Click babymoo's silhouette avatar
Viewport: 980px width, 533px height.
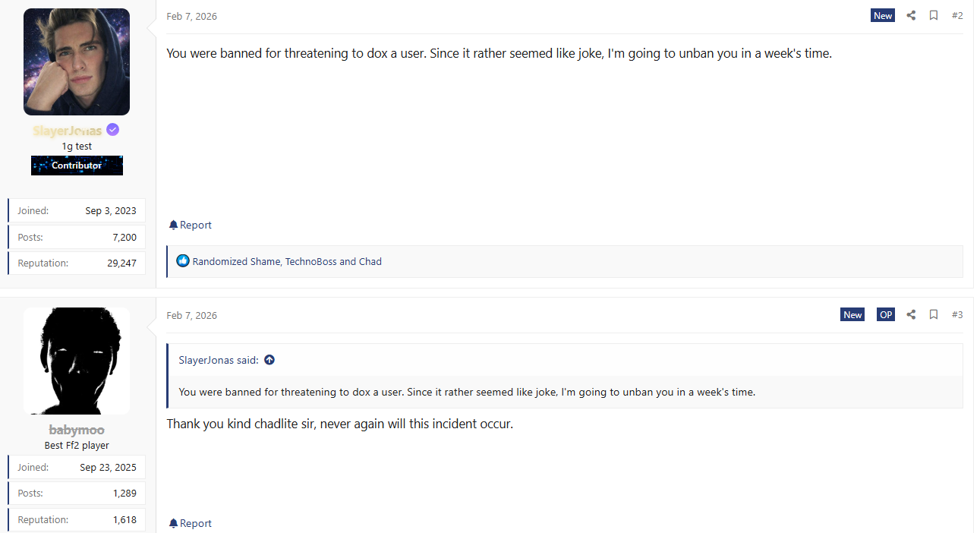(77, 361)
